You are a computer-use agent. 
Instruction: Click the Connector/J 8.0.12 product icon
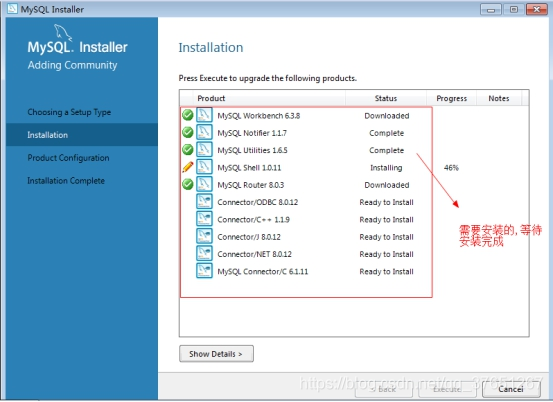(204, 236)
